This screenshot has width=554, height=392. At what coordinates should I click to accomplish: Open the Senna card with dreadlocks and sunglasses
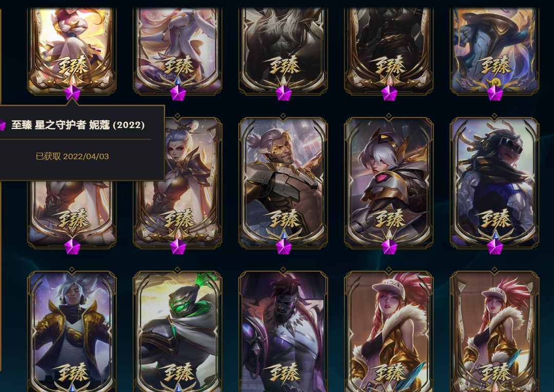[494, 181]
